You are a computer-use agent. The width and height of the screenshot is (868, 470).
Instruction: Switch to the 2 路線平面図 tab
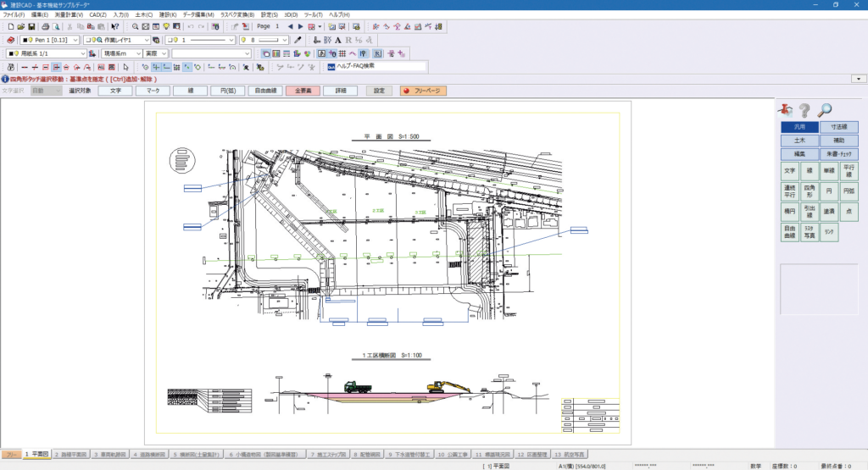click(x=71, y=455)
